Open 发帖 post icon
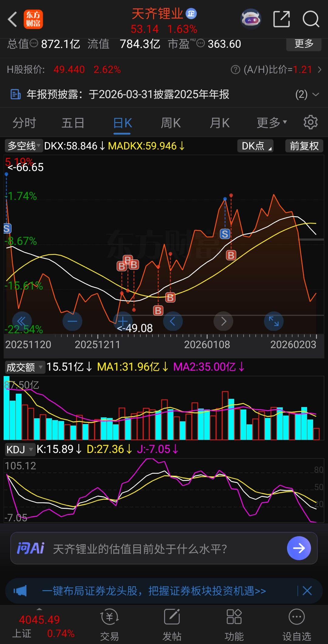 (172, 617)
